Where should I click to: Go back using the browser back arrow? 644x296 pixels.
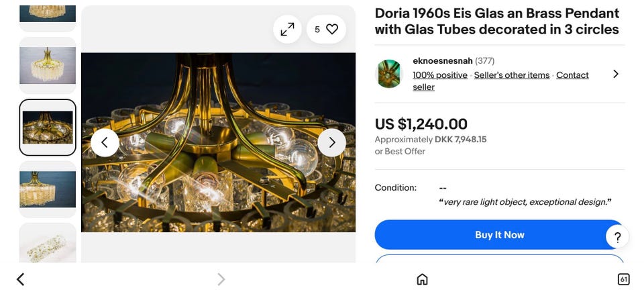pos(20,279)
